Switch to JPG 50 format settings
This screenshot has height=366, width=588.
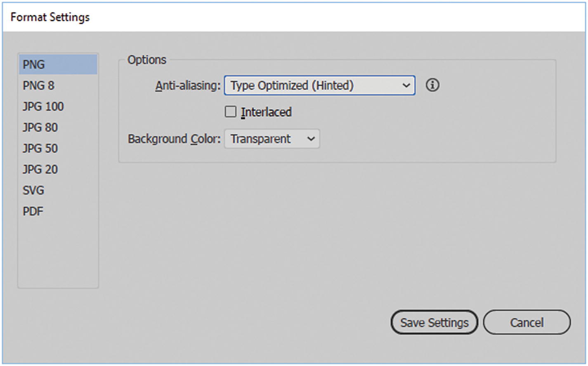(x=40, y=149)
